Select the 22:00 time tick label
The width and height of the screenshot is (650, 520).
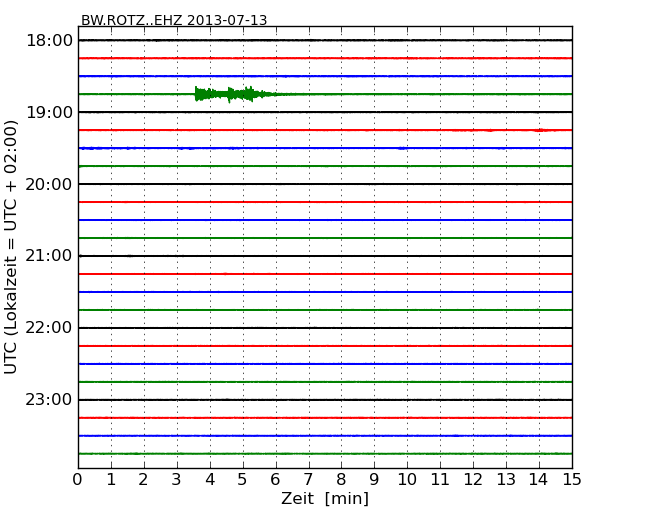coord(49,328)
